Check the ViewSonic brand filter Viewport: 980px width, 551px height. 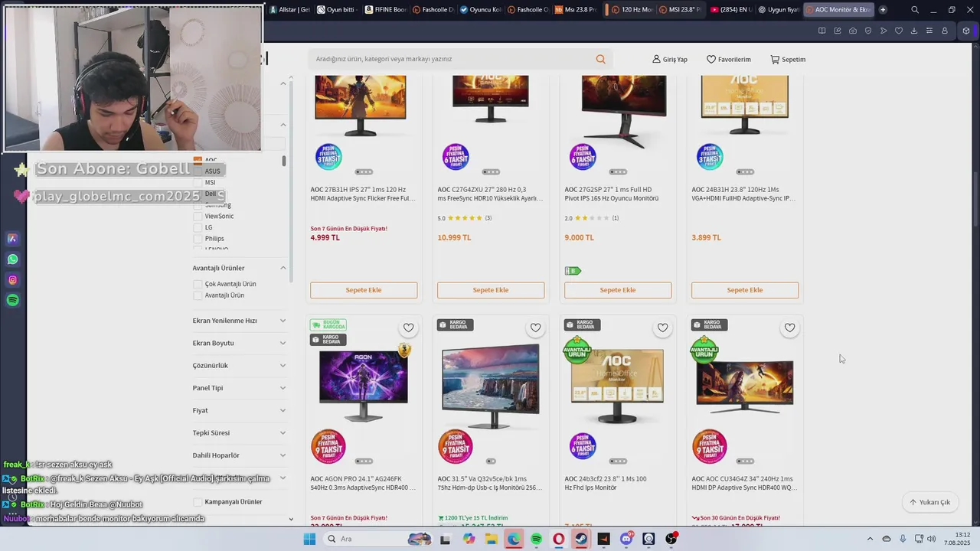(x=198, y=216)
